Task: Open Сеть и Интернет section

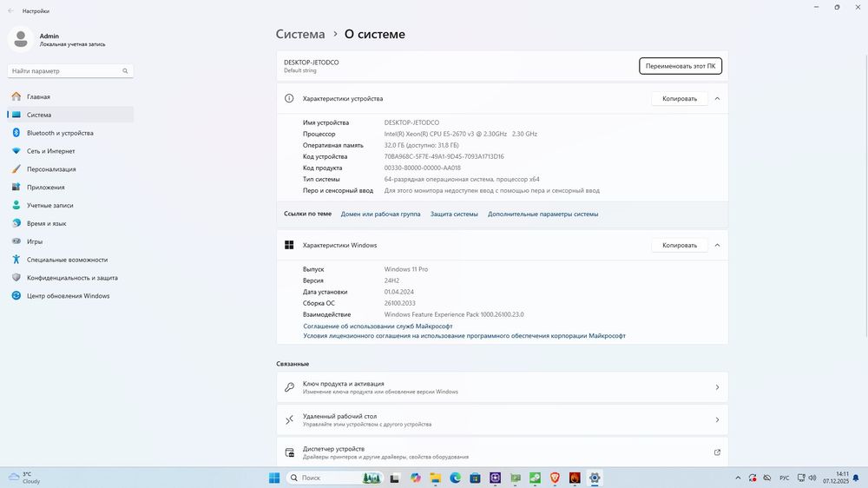Action: [70, 151]
